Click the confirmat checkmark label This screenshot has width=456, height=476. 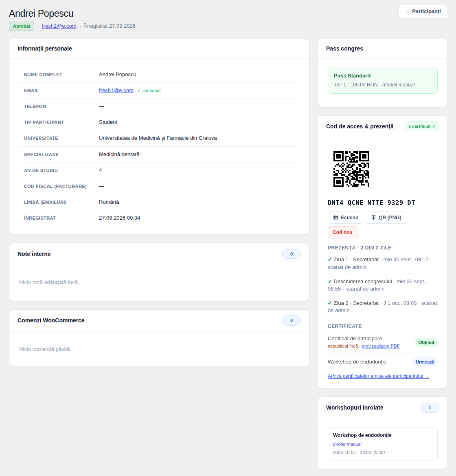point(149,91)
